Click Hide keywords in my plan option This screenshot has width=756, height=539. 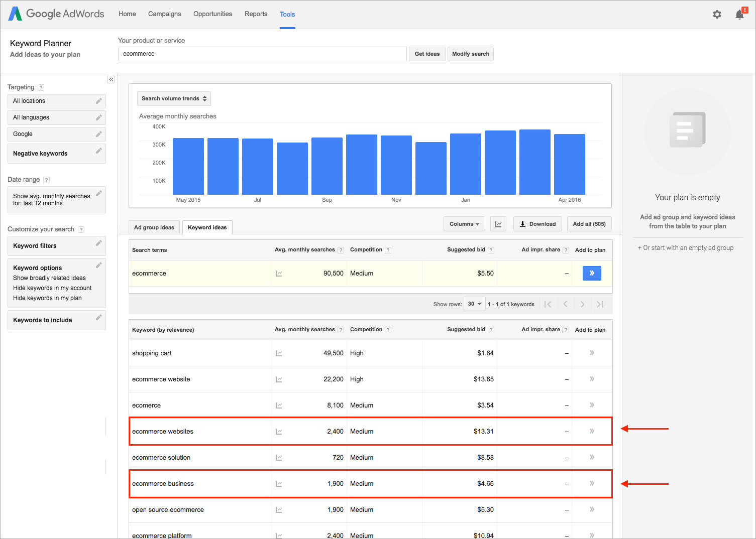coord(47,298)
